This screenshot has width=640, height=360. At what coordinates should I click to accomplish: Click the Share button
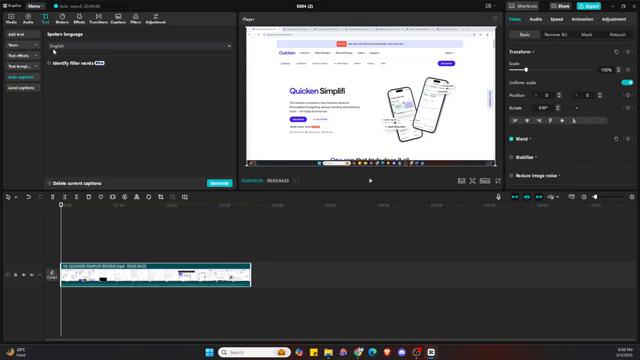tap(560, 6)
